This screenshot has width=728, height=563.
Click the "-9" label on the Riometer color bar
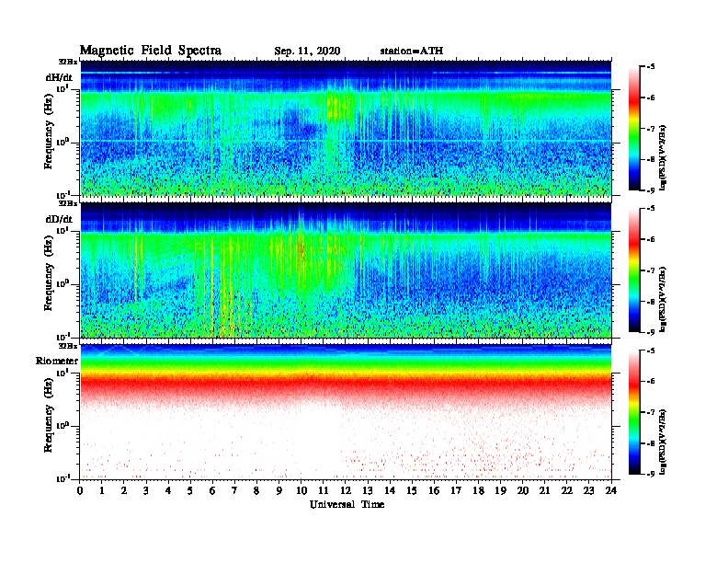pyautogui.click(x=650, y=474)
